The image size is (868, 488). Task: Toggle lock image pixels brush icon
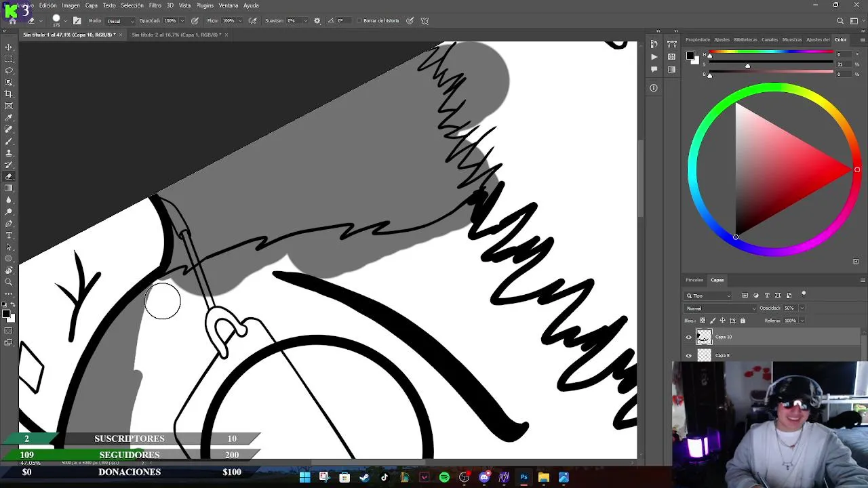(712, 321)
